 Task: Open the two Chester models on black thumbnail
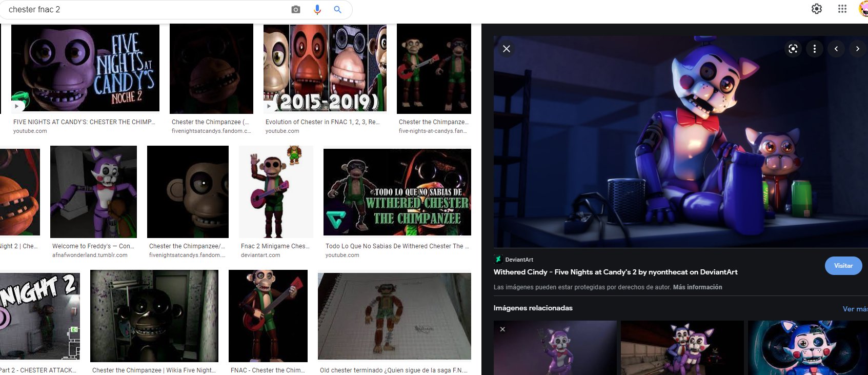click(434, 69)
